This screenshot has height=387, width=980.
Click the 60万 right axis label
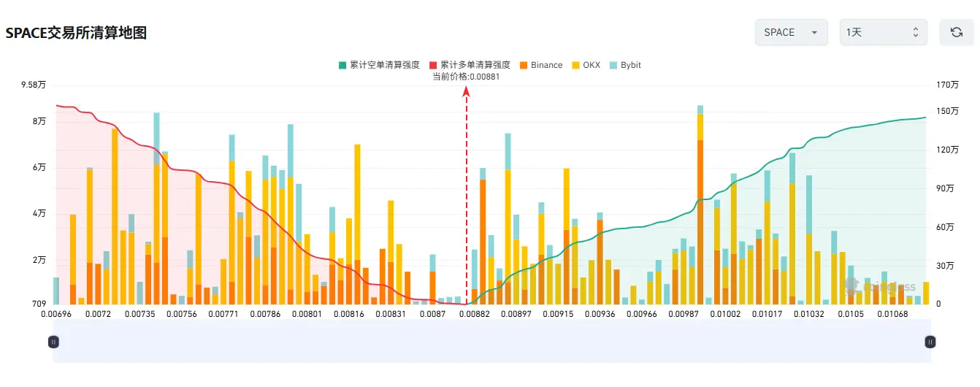(x=945, y=227)
